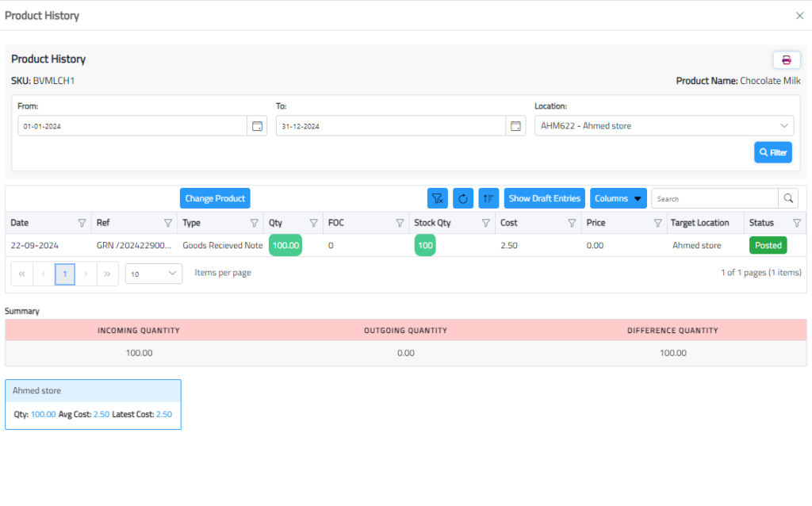
Task: Click the print icon button
Action: (786, 60)
